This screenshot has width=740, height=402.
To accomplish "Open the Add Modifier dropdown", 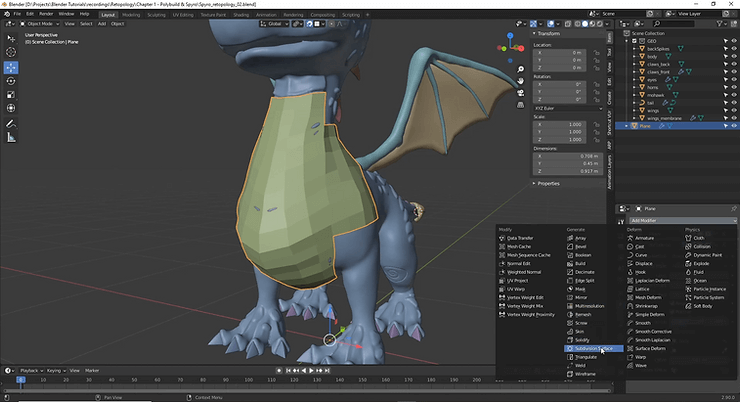I will (x=682, y=220).
